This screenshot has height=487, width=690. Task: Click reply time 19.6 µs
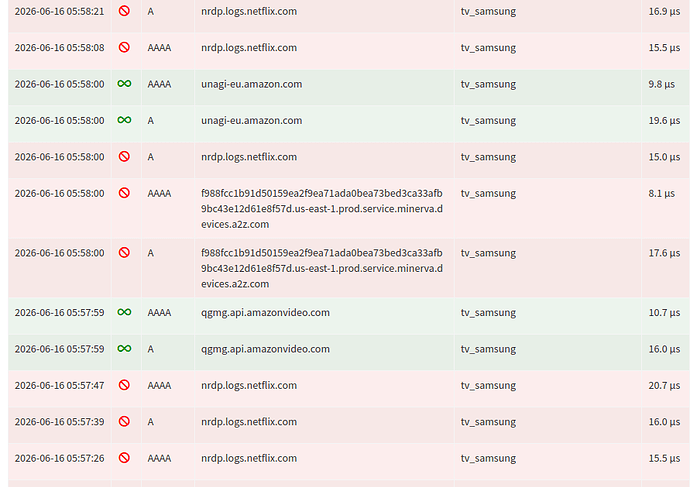tap(664, 121)
